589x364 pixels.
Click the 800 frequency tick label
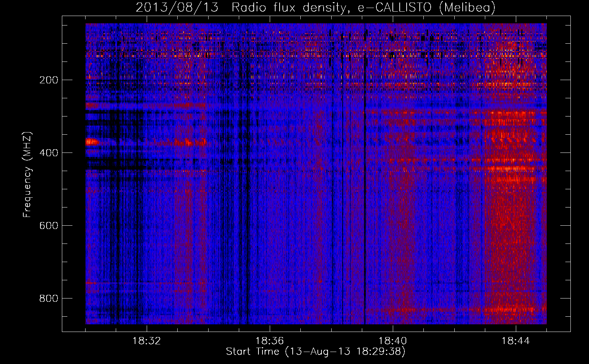[x=49, y=298]
